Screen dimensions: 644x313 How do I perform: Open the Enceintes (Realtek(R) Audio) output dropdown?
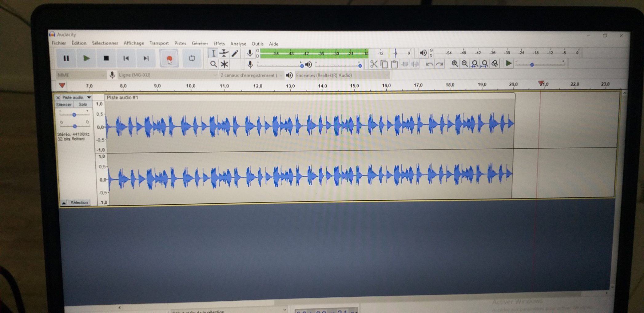point(342,75)
